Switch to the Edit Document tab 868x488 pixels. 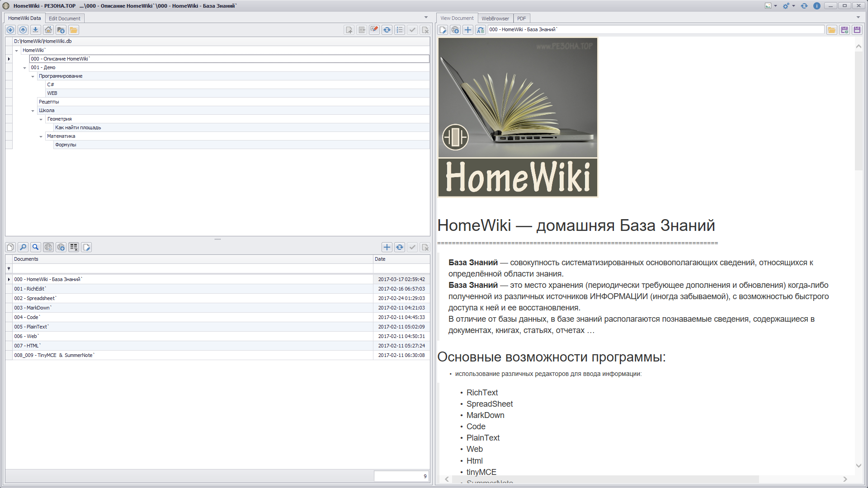[65, 19]
